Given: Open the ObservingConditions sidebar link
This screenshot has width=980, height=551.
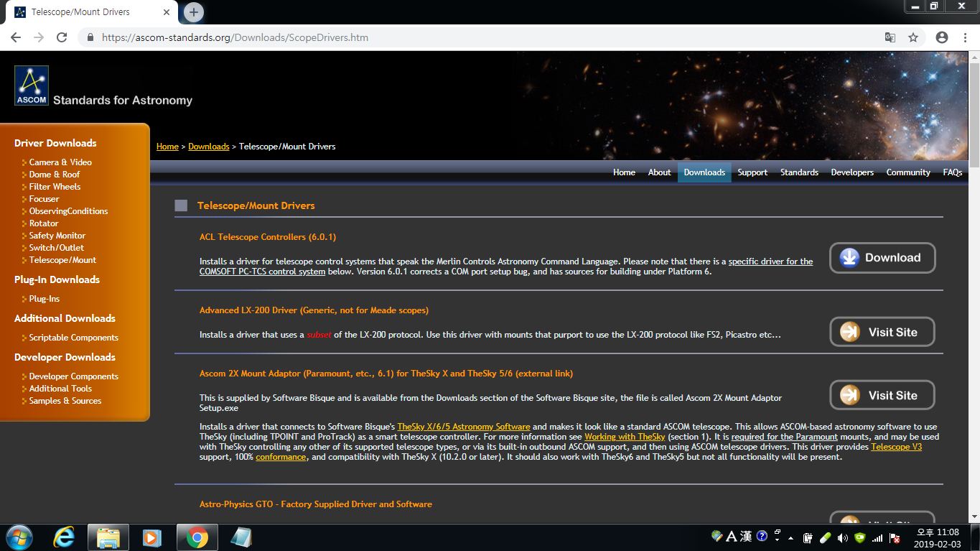Looking at the screenshot, I should (68, 211).
